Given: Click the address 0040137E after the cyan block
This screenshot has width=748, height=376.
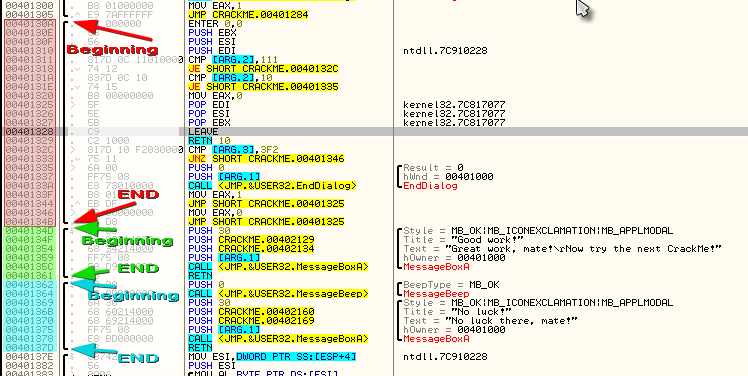Looking at the screenshot, I should [30, 357].
